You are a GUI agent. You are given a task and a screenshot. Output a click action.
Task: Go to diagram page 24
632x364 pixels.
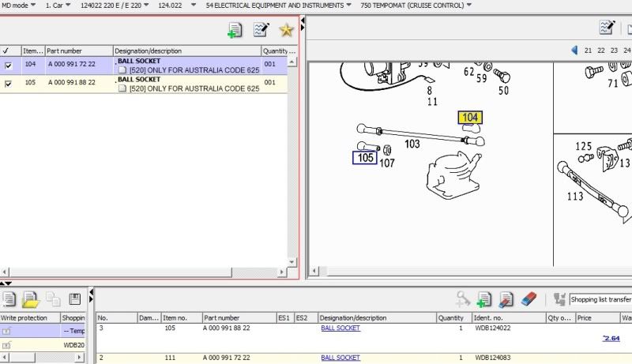click(x=626, y=51)
